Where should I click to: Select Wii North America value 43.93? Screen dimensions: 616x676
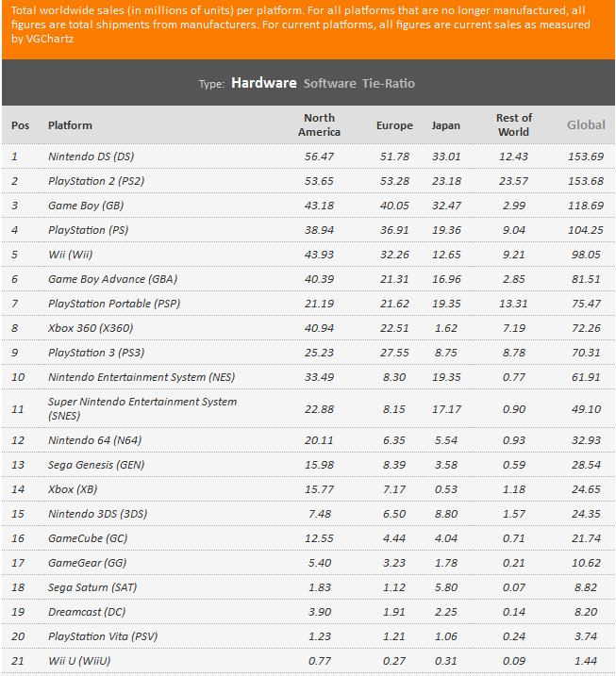[319, 255]
